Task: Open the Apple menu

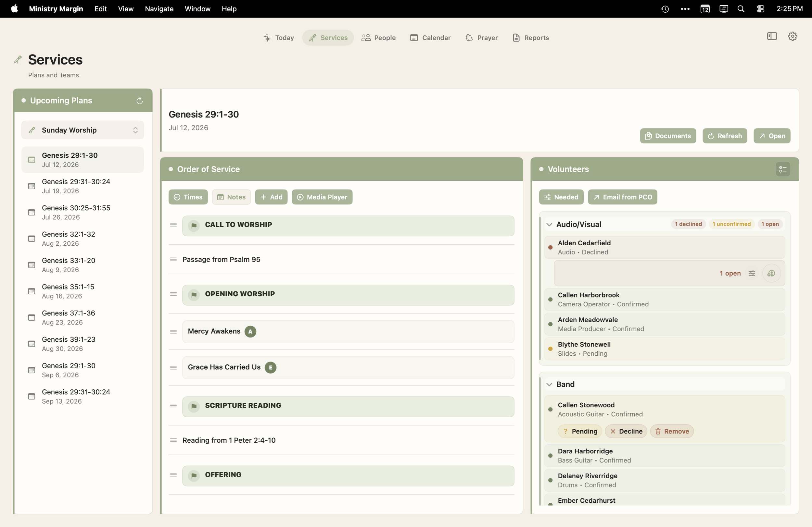Action: (x=14, y=8)
